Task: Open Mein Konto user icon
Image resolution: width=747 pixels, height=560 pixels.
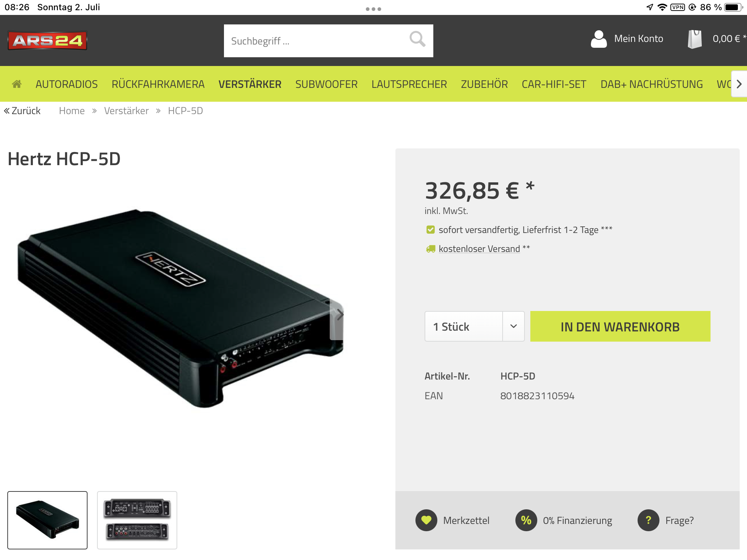Action: coord(599,39)
